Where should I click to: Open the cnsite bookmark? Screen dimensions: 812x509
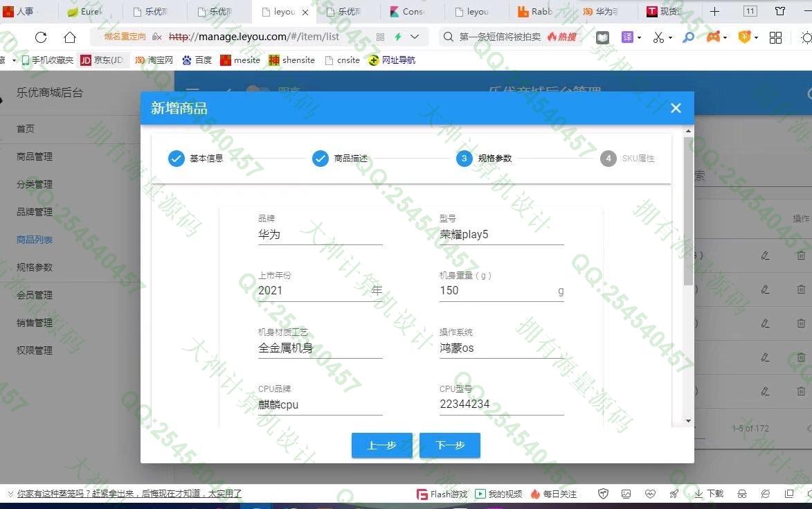click(x=342, y=60)
